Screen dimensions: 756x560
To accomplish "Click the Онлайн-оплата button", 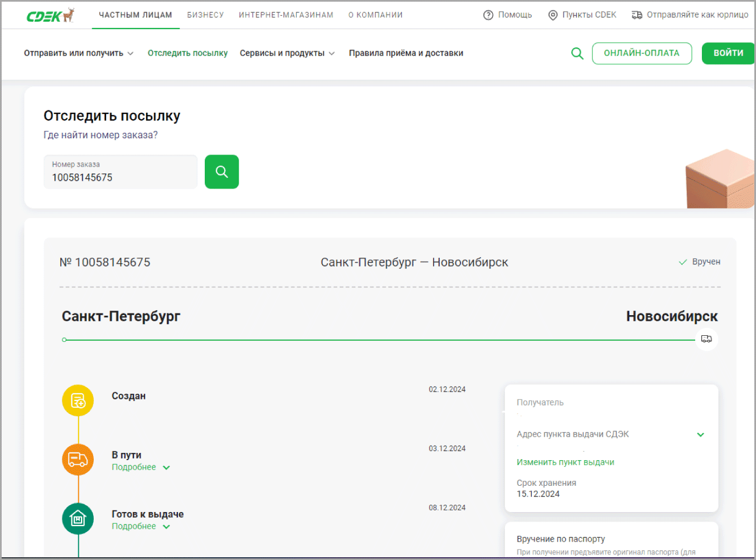I will [642, 54].
